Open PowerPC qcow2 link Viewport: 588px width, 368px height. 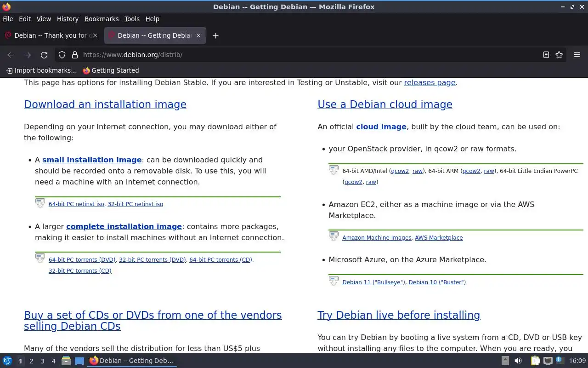[353, 182]
